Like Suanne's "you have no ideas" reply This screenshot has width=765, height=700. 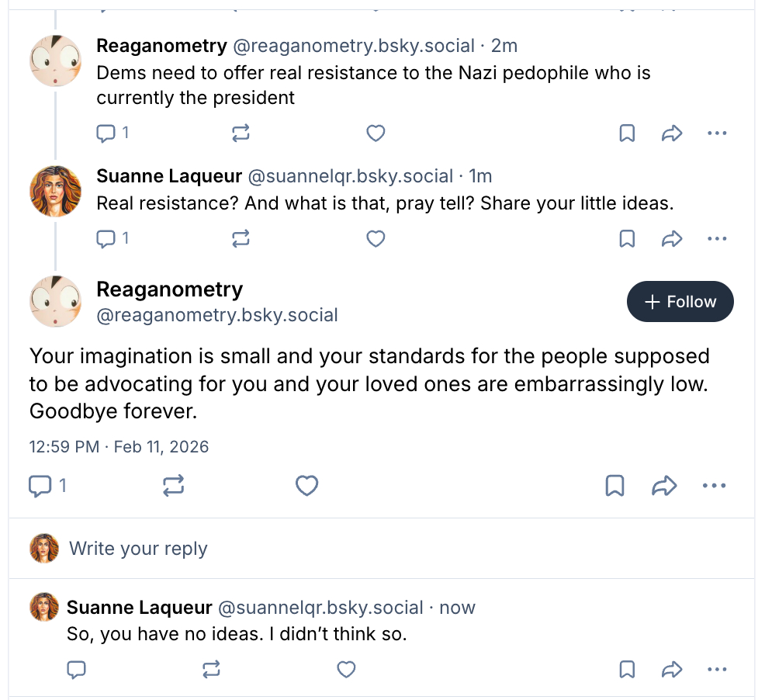(346, 669)
